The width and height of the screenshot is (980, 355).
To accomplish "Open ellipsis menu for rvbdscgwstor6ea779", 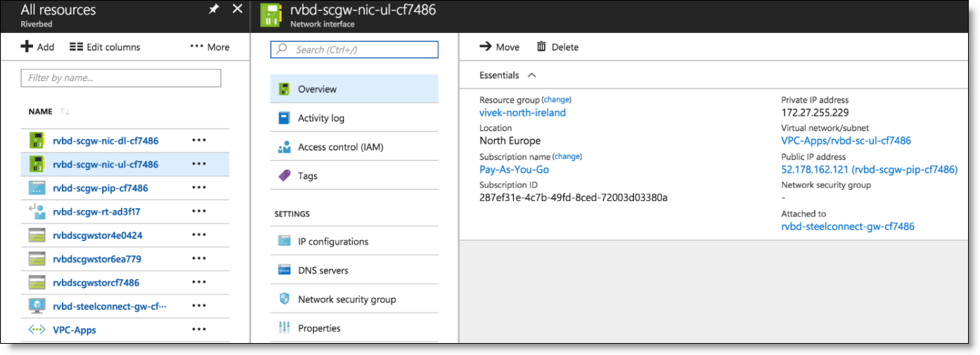I will tap(199, 259).
